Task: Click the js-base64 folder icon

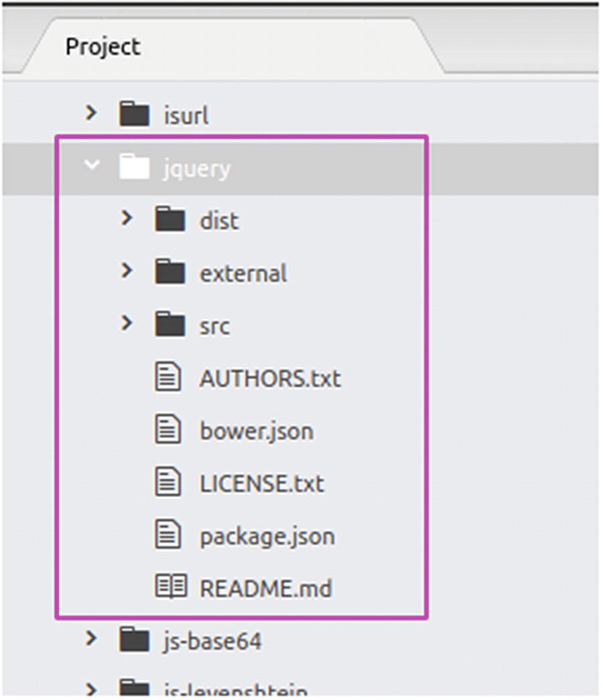Action: click(134, 640)
